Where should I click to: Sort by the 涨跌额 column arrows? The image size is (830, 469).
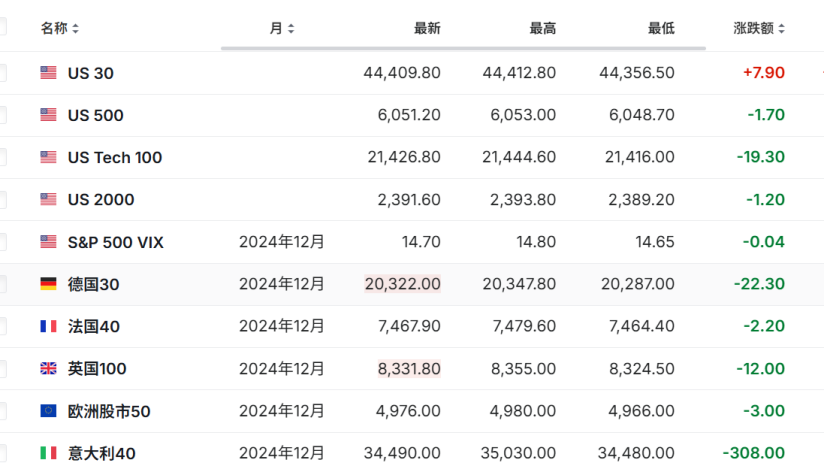pyautogui.click(x=781, y=29)
